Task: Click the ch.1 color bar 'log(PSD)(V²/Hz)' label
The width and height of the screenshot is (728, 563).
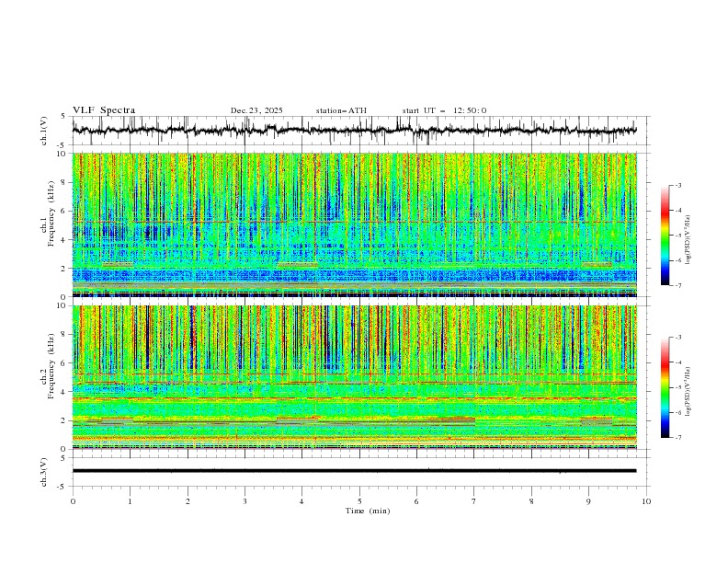Action: point(688,240)
